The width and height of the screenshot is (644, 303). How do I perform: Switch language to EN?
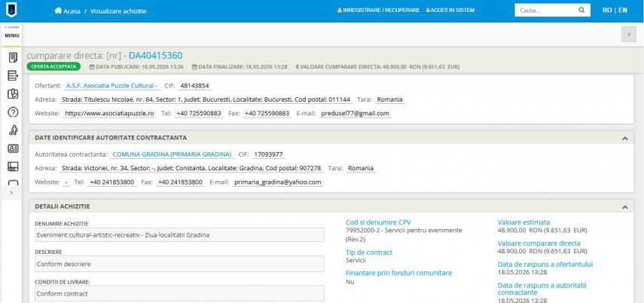point(623,11)
